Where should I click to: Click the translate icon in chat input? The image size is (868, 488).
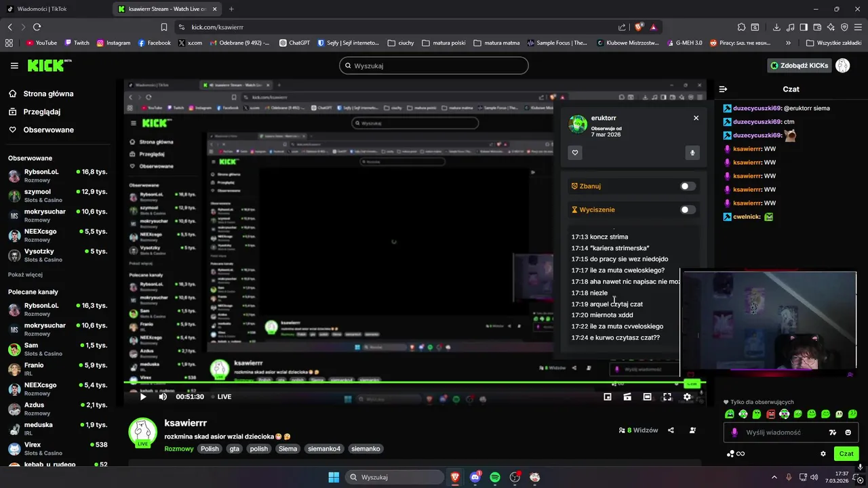833,432
